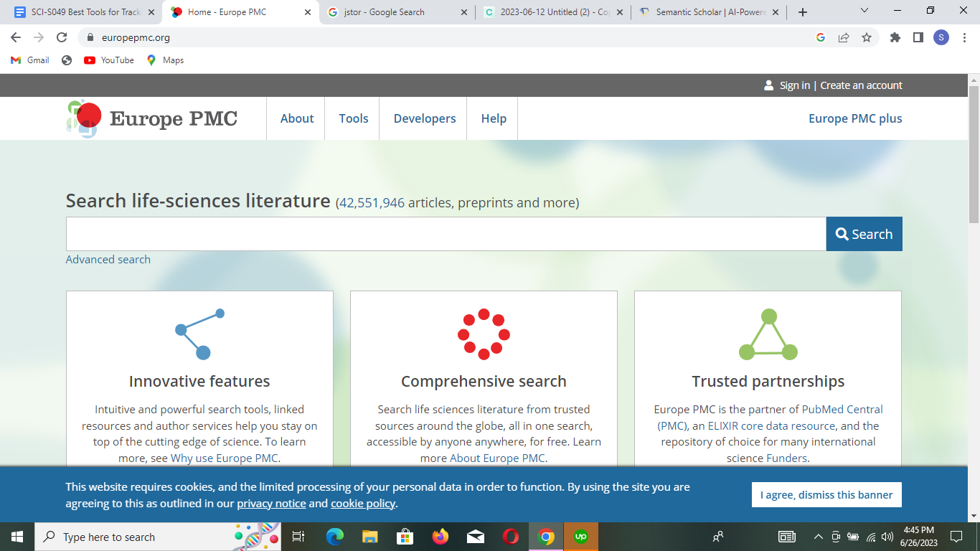Click the red Comprehensive search circle icon
This screenshot has height=551, width=980.
click(484, 334)
